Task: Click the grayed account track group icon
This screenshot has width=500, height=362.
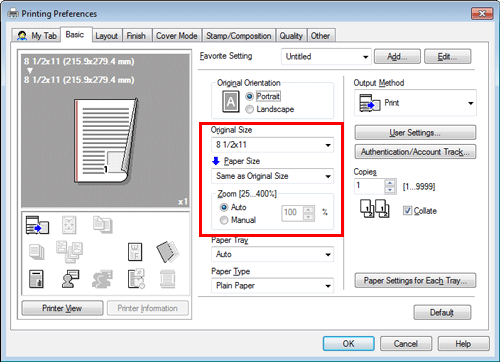Action: point(102,279)
